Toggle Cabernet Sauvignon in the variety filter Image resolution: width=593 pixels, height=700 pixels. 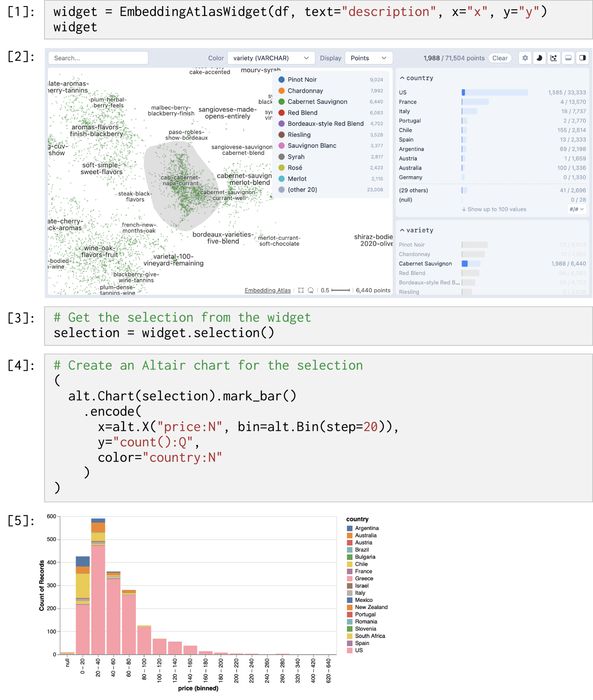425,264
